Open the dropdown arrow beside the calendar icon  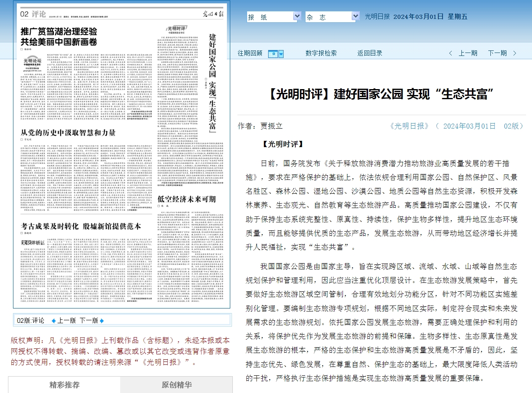pyautogui.click(x=281, y=54)
